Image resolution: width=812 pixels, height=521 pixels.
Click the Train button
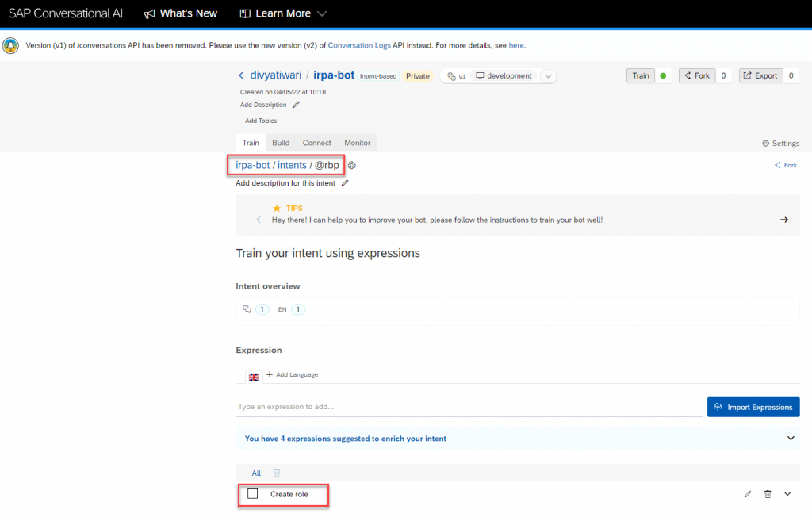[641, 75]
